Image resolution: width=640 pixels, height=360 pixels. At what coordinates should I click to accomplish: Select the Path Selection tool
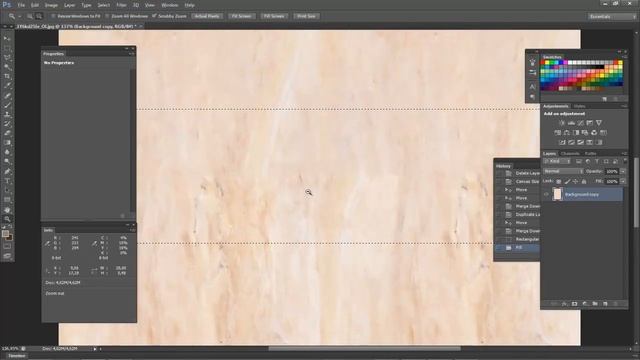click(7, 191)
